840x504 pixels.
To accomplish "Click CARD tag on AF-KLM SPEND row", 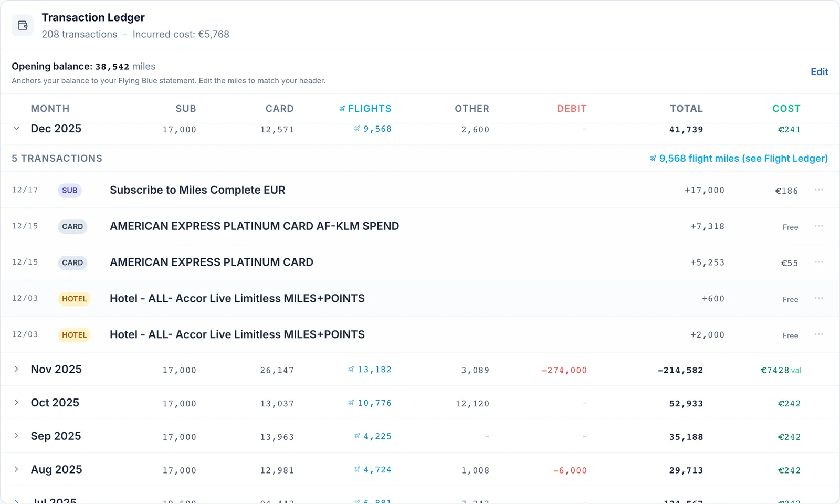I will [72, 227].
